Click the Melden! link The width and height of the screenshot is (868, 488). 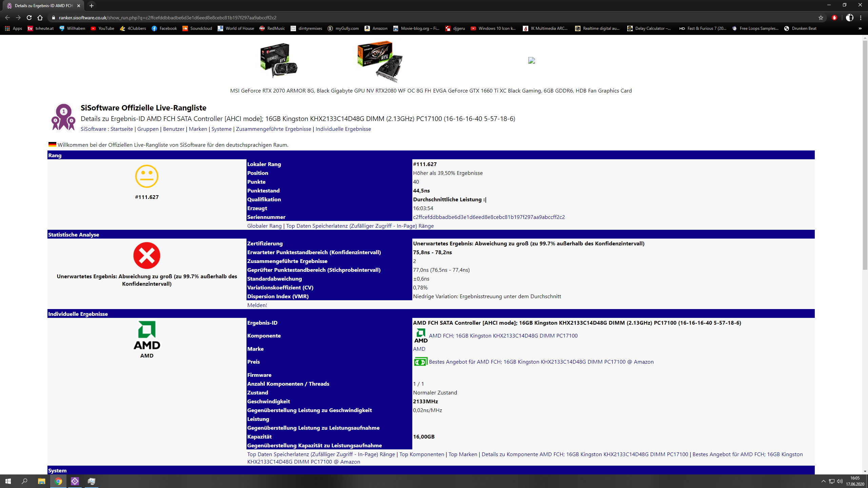257,305
